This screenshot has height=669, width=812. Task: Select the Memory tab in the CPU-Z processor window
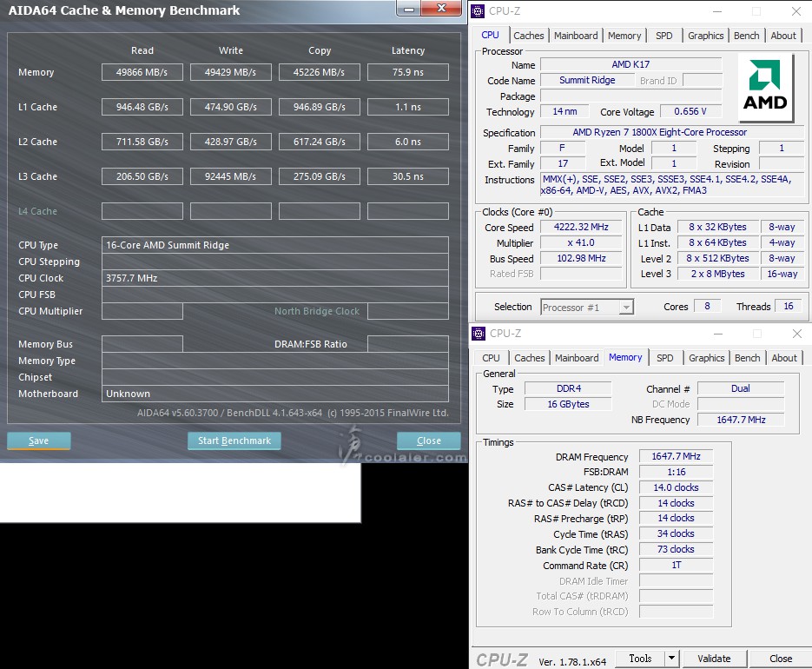pos(624,36)
